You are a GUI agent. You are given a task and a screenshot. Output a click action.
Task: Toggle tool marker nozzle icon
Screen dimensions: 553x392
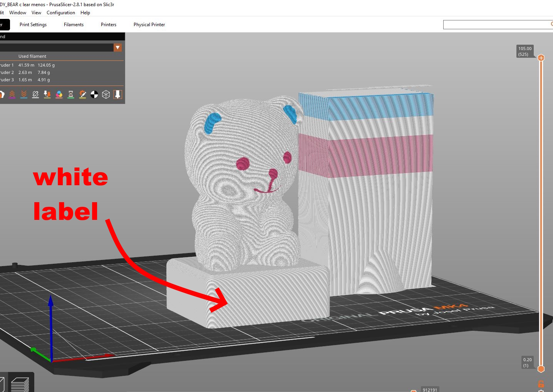(118, 94)
